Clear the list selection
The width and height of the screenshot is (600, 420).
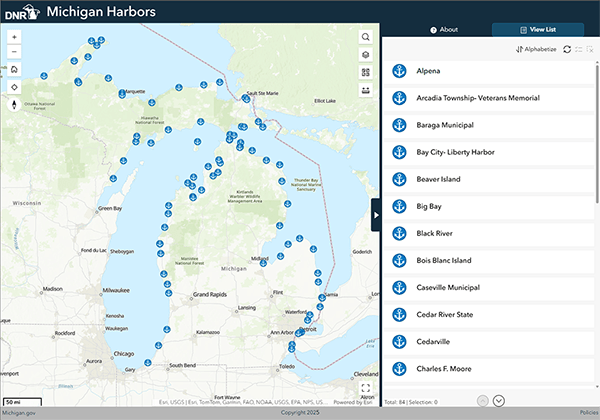coord(590,49)
